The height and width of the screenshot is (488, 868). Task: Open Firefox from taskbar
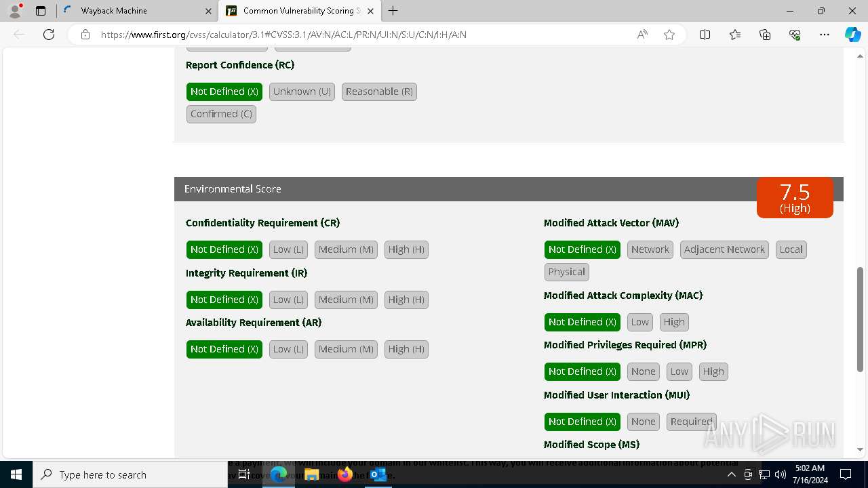(345, 474)
